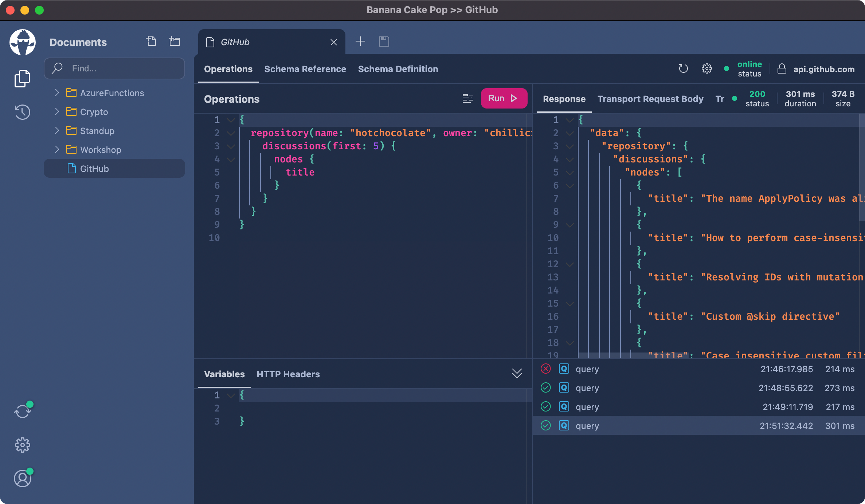The height and width of the screenshot is (504, 865).
Task: Click the Documents sidebar icon
Action: (22, 79)
